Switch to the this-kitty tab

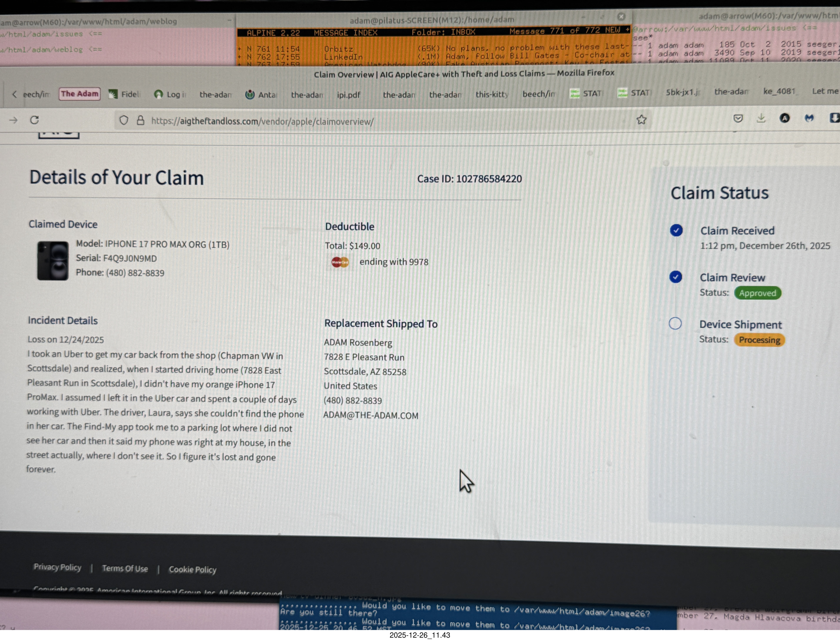tap(492, 94)
